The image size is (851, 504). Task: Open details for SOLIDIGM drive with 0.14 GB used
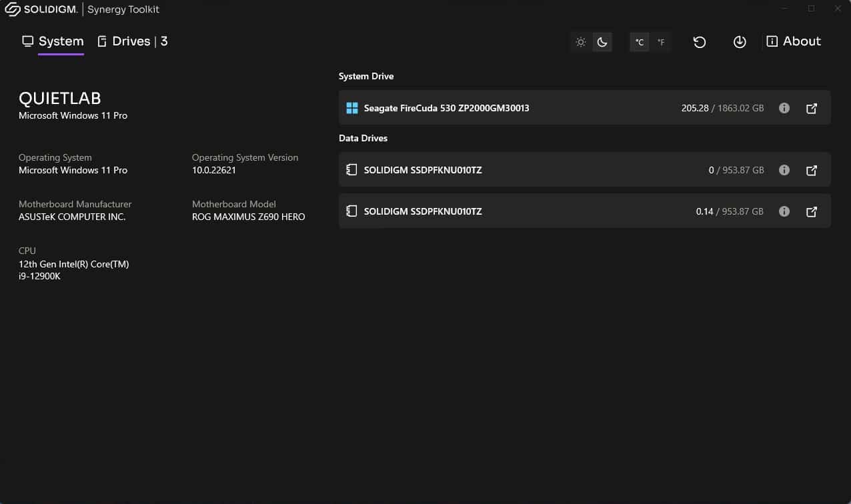tap(812, 211)
